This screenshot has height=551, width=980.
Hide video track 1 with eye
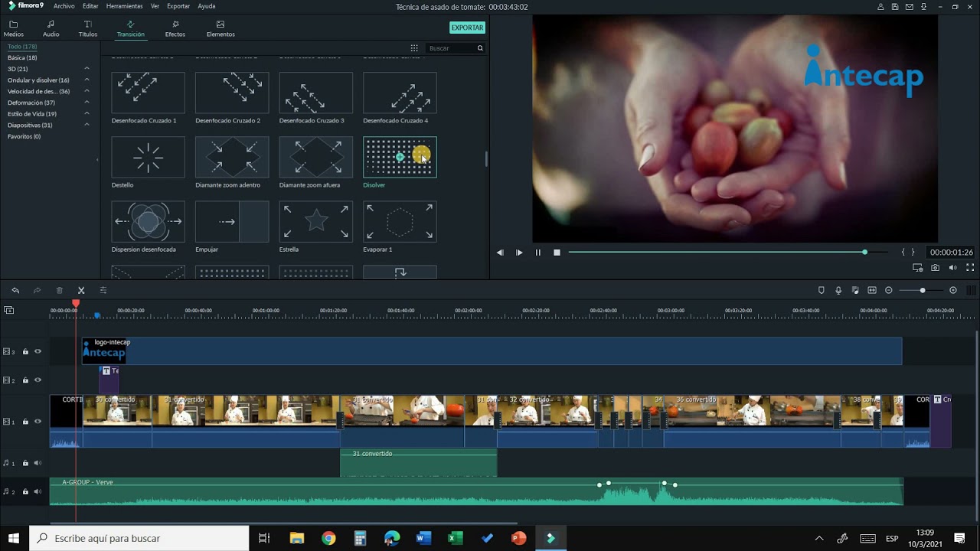[38, 422]
